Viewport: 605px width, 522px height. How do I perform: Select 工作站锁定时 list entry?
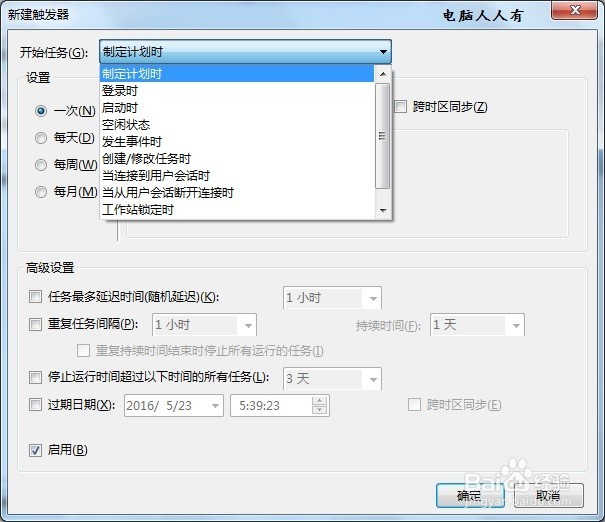pos(237,209)
